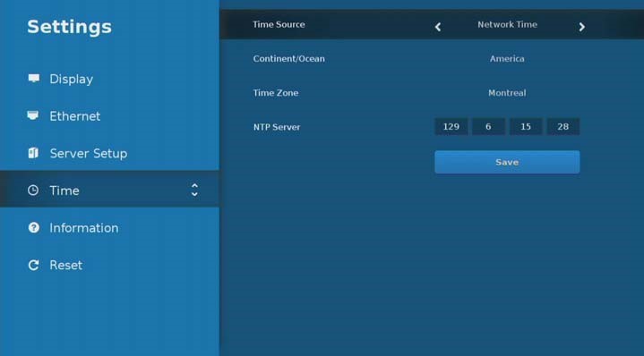The height and width of the screenshot is (356, 644).
Task: Open the Information menu
Action: pyautogui.click(x=109, y=227)
